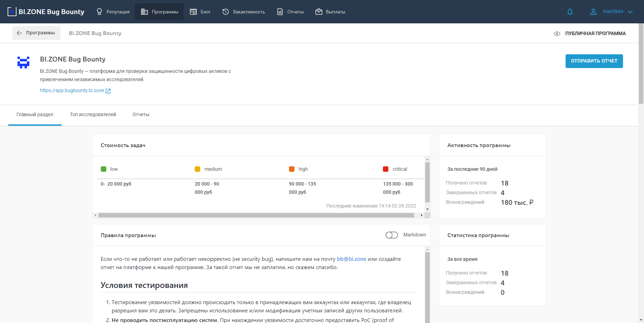
Task: Click the external link icon beside app.bugbounty.bi.zone
Action: point(108,91)
